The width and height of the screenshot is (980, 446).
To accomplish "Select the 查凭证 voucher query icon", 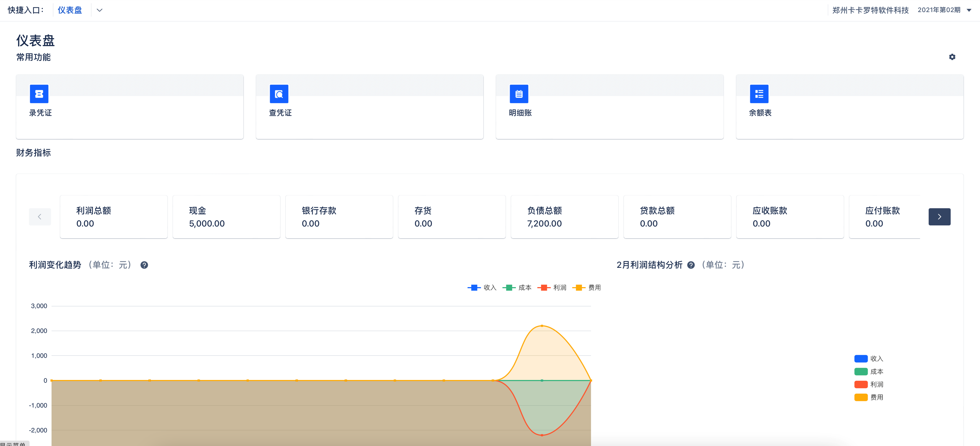I will click(279, 94).
